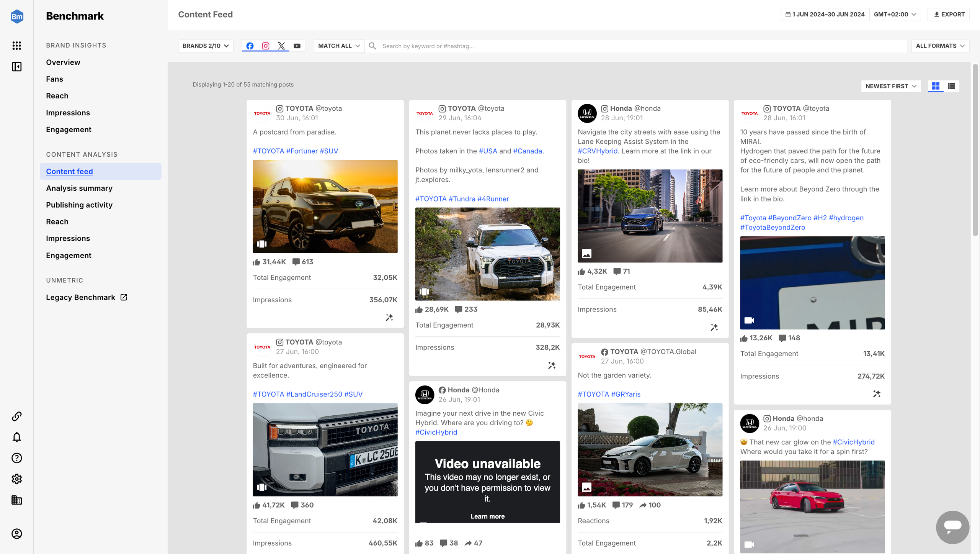Click the link chain icon in sidebar

17,416
